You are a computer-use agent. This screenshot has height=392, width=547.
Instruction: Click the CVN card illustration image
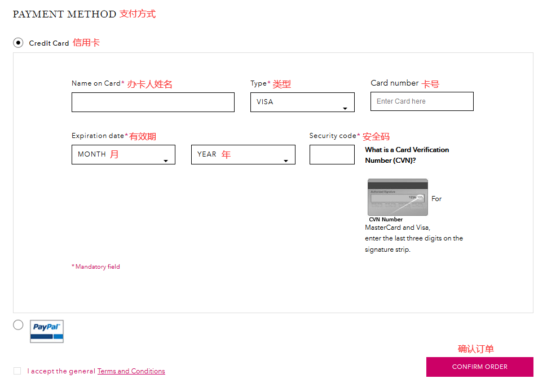click(398, 197)
